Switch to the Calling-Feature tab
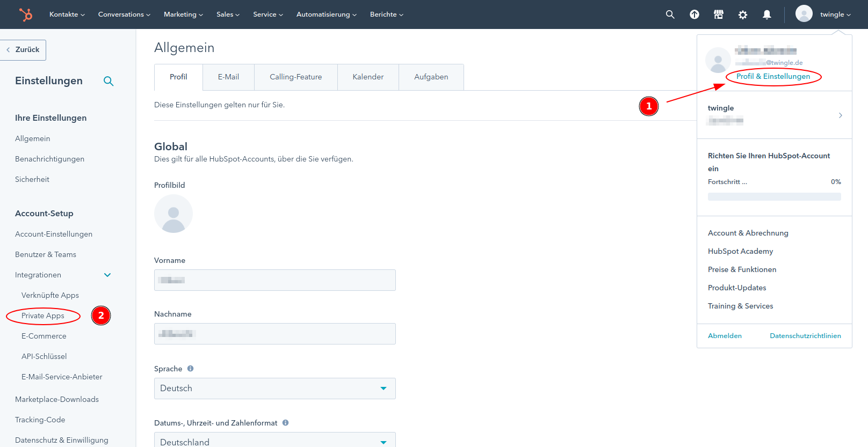This screenshot has height=447, width=868. click(296, 77)
